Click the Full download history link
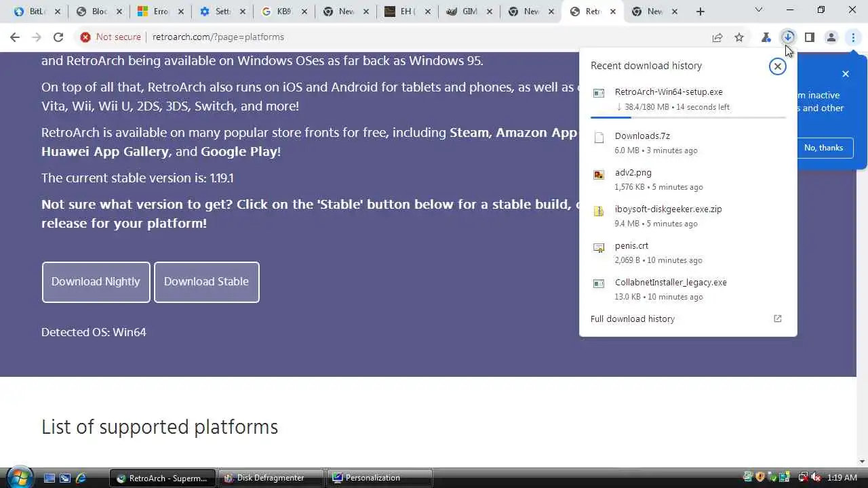Screen dimensions: 868x488 coord(632,319)
